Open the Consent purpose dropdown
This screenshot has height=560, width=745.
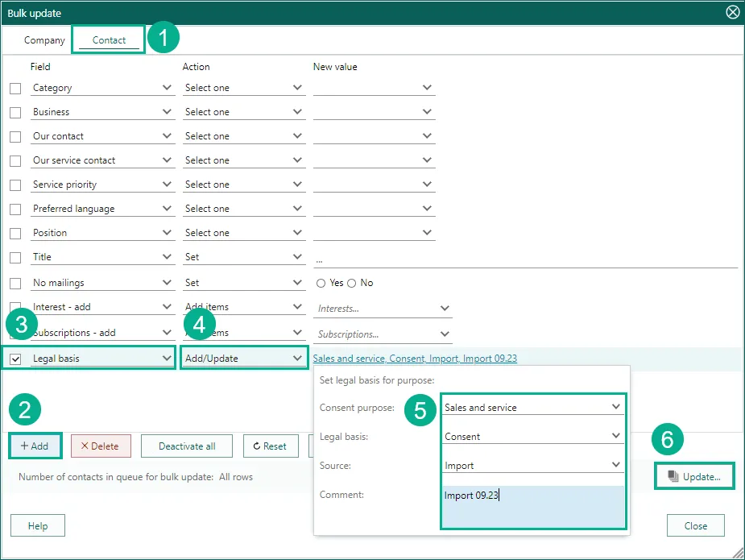tap(532, 408)
